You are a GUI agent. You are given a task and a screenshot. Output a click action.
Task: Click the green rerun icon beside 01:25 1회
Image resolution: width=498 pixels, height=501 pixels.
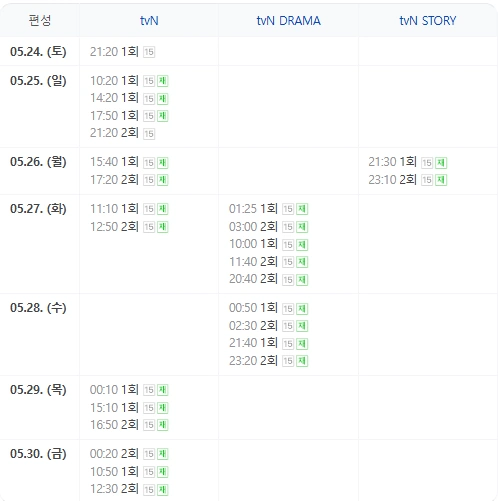click(302, 209)
